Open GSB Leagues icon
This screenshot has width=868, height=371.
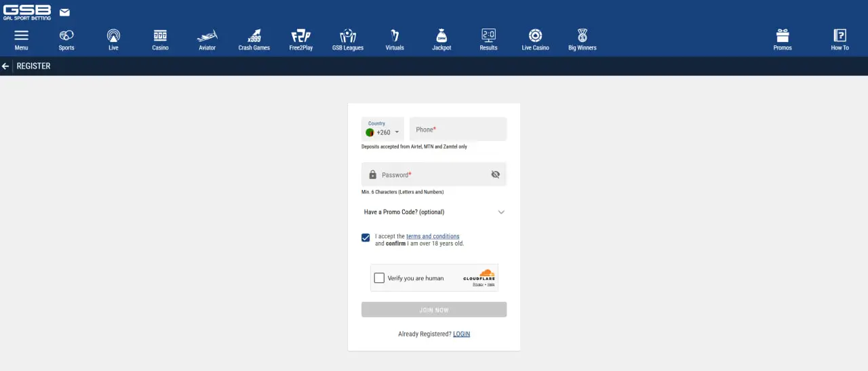pyautogui.click(x=348, y=35)
